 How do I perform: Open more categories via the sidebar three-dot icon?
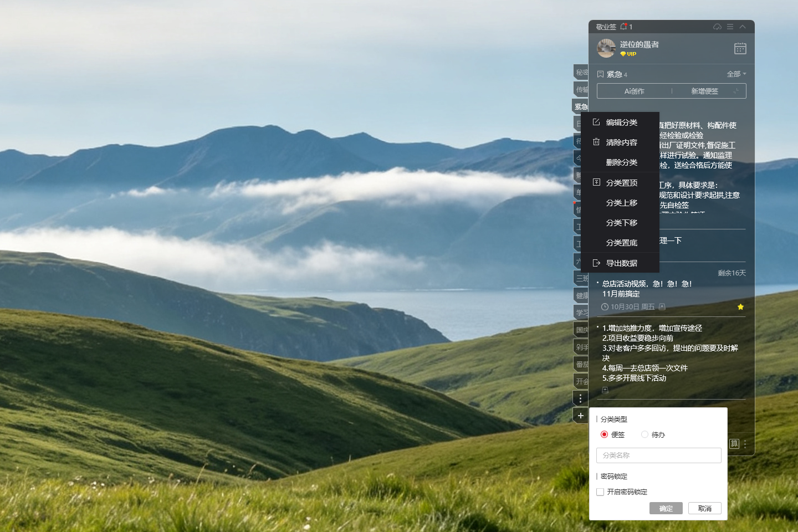(580, 398)
